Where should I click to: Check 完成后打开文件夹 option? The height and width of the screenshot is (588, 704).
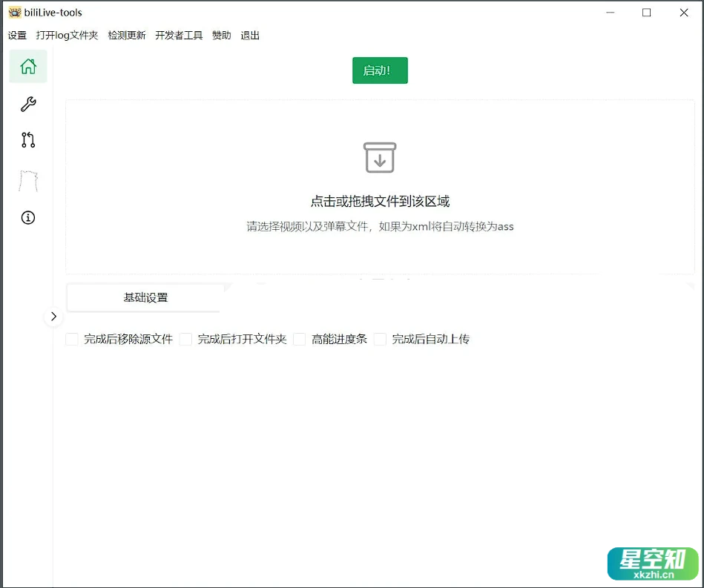tap(187, 339)
